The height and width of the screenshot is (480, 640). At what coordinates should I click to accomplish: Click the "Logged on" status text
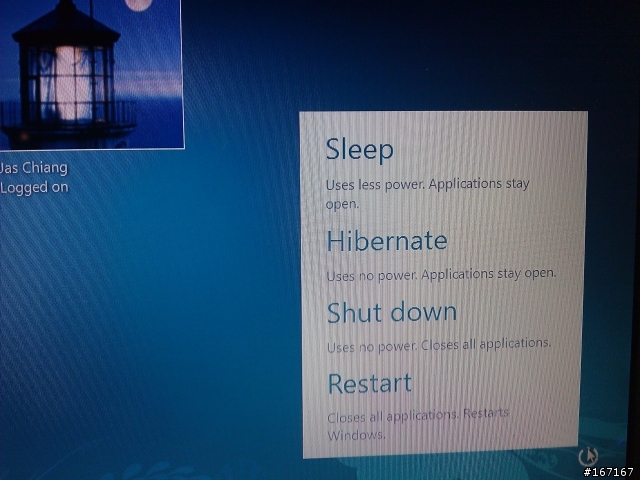34,188
